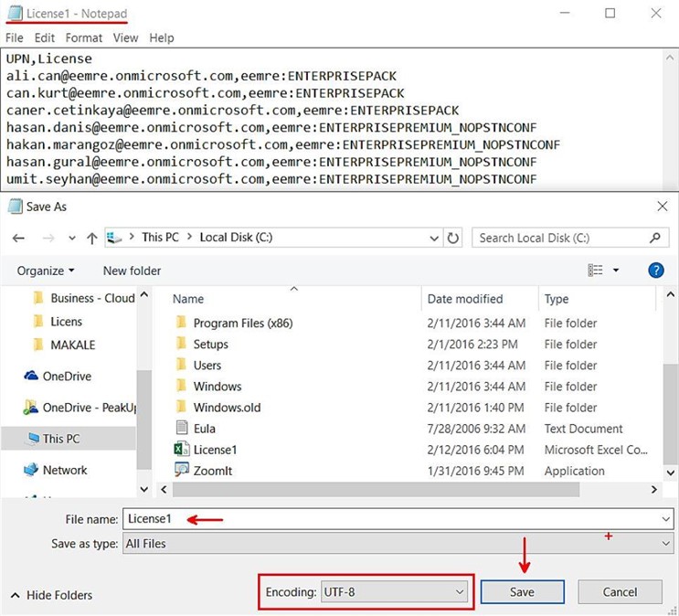
Task: Select Licens folder in sidebar
Action: tap(58, 322)
